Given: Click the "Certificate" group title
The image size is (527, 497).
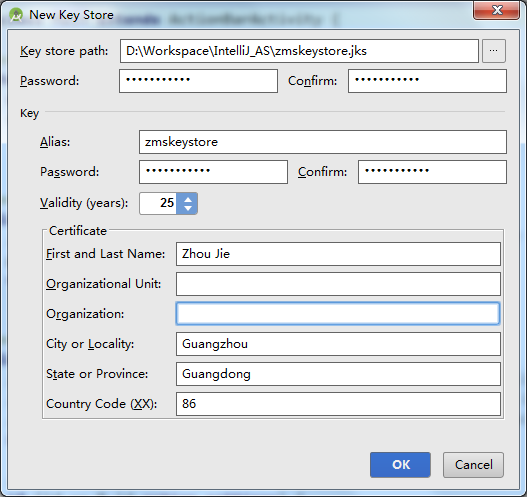Looking at the screenshot, I should pyautogui.click(x=78, y=231).
